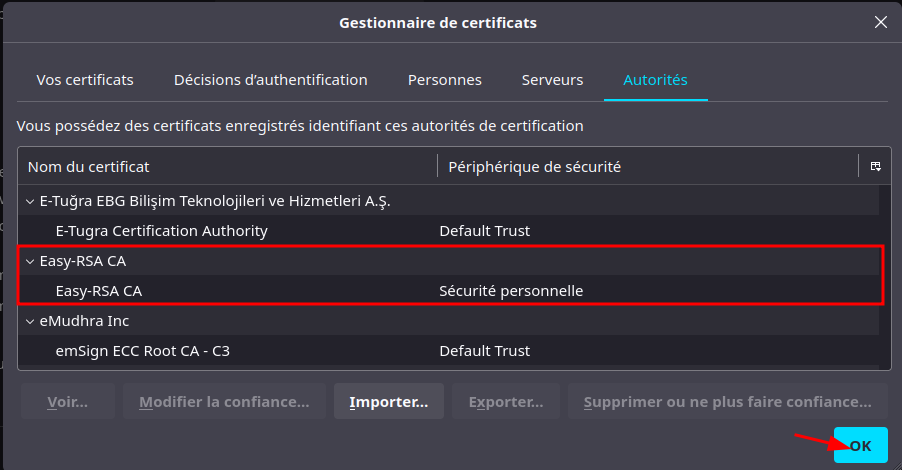Go to the Personnes tab
Screen dimensions: 902x470
point(444,80)
